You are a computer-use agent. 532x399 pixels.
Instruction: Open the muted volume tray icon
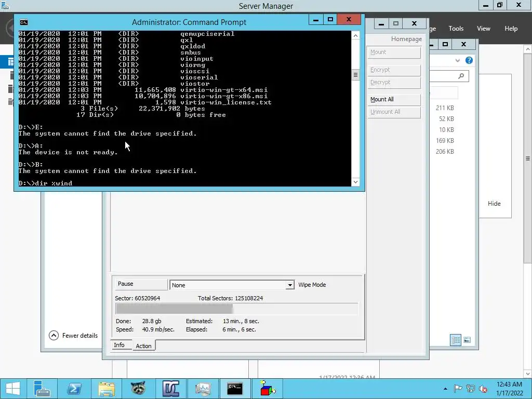click(x=483, y=389)
